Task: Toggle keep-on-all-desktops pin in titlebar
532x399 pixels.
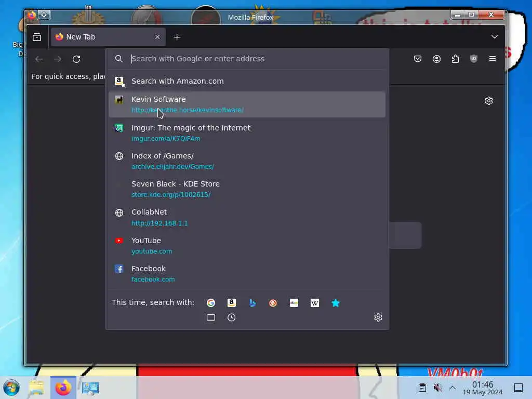Action: [44, 15]
